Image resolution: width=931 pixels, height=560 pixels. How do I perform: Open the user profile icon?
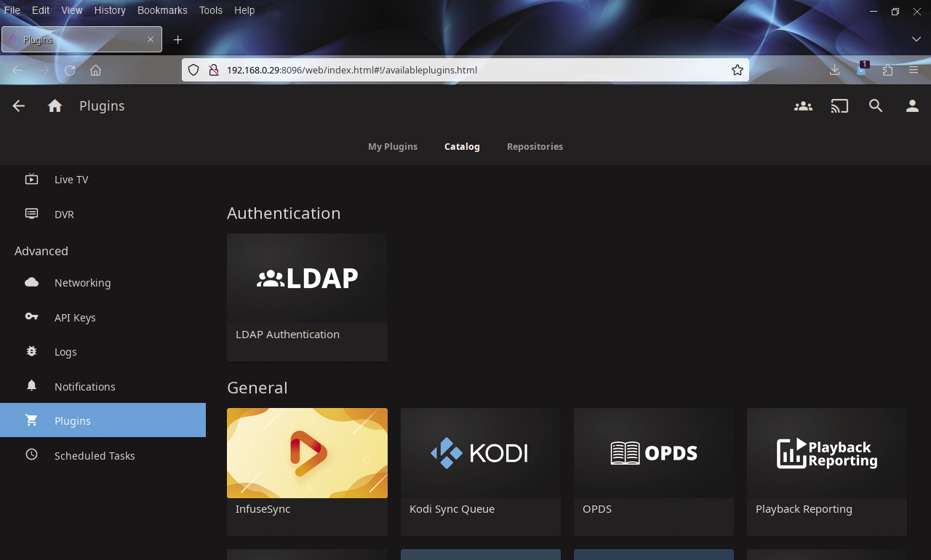[912, 106]
